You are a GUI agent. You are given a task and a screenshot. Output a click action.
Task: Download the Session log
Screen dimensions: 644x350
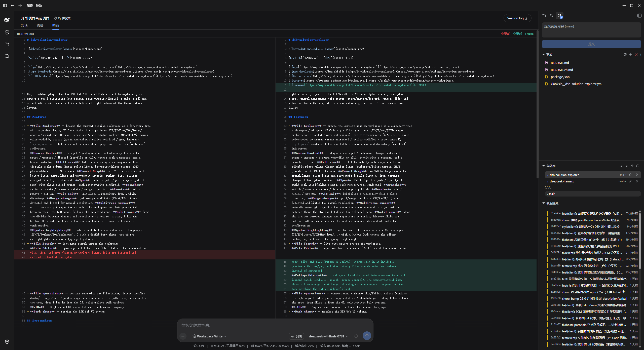pyautogui.click(x=517, y=18)
